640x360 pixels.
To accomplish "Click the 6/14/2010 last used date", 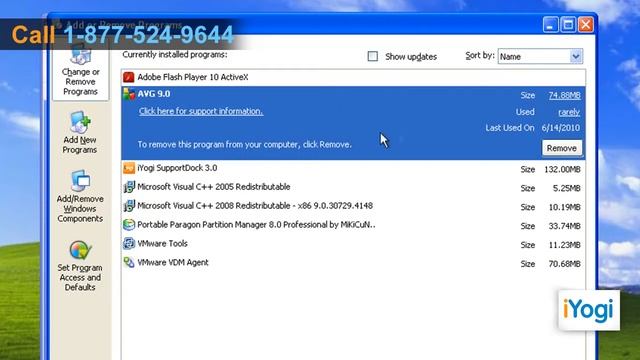I will tap(560, 128).
